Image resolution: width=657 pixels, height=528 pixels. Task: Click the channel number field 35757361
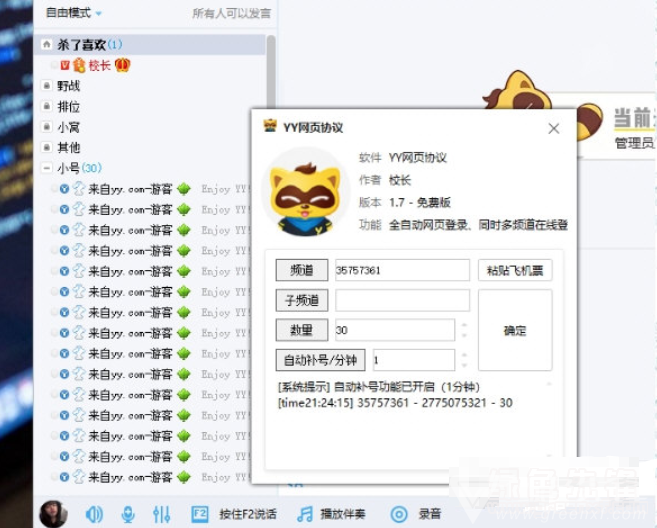(402, 270)
